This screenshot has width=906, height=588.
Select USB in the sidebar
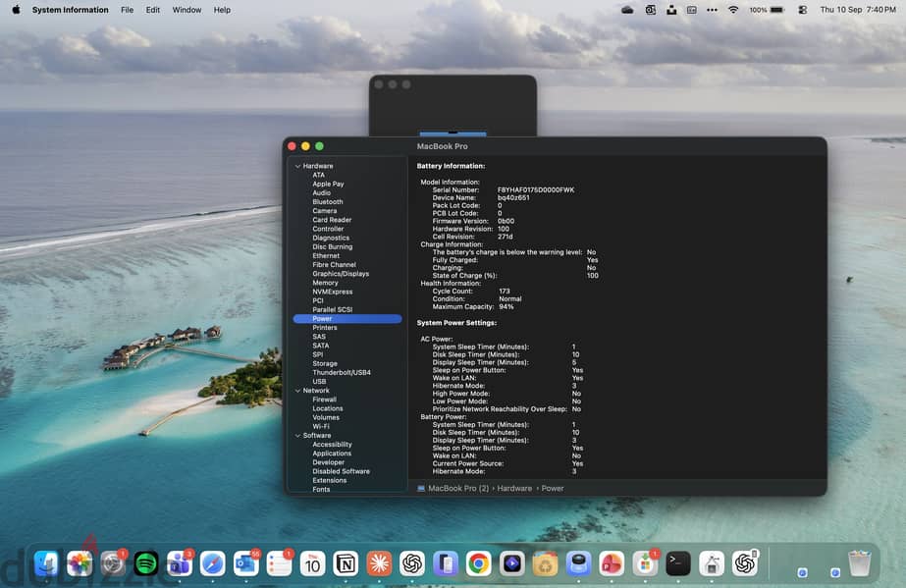pyautogui.click(x=319, y=381)
